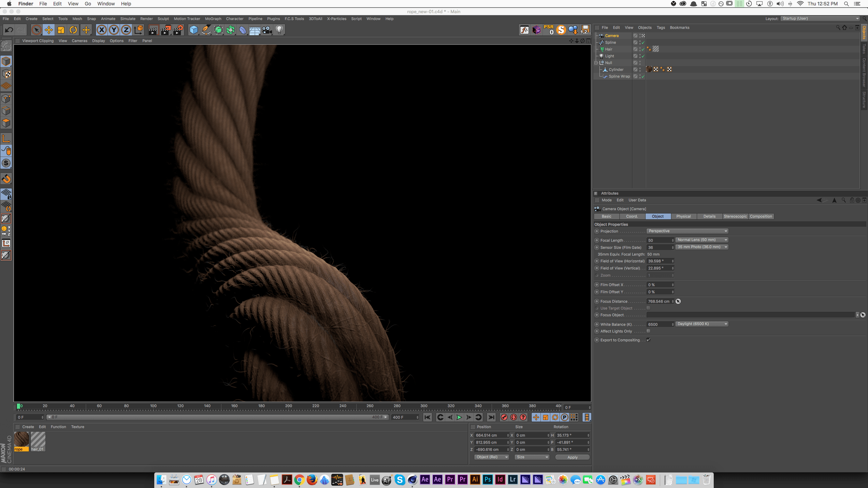Screen dimensions: 868x488
Task: Open Daylight (6500 K) dropdown
Action: coord(702,324)
